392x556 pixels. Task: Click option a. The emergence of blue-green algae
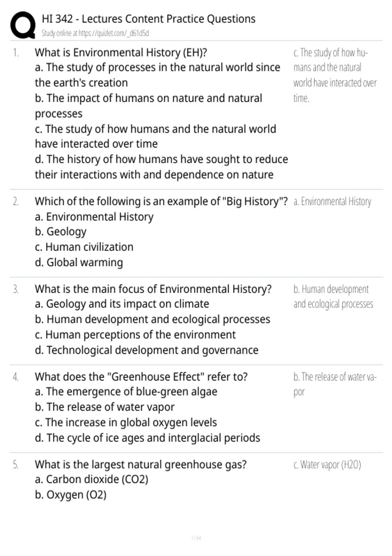click(x=126, y=392)
